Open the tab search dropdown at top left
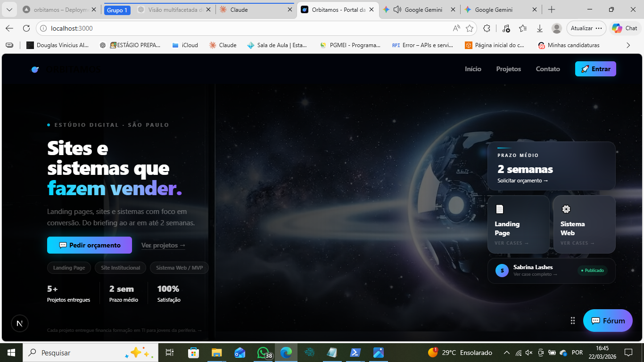This screenshot has width=644, height=362. tap(9, 9)
